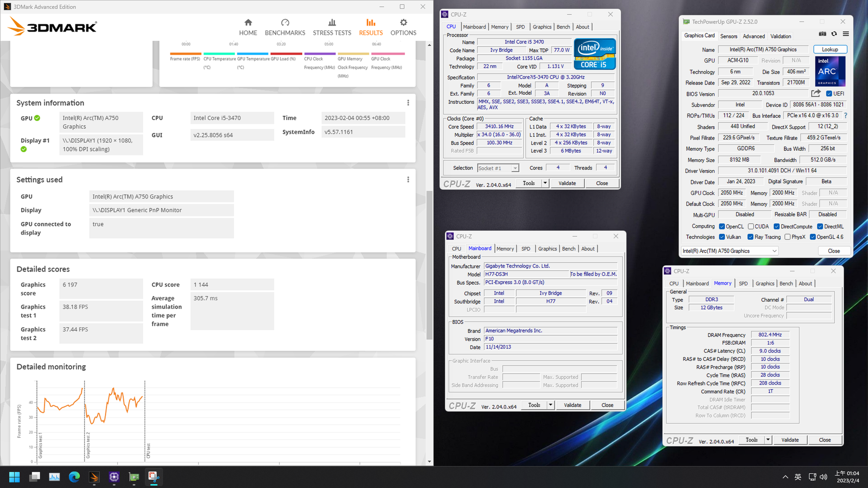Viewport: 868px width, 488px height.
Task: Open the RESULTS tab in 3DMark
Action: coord(371,27)
